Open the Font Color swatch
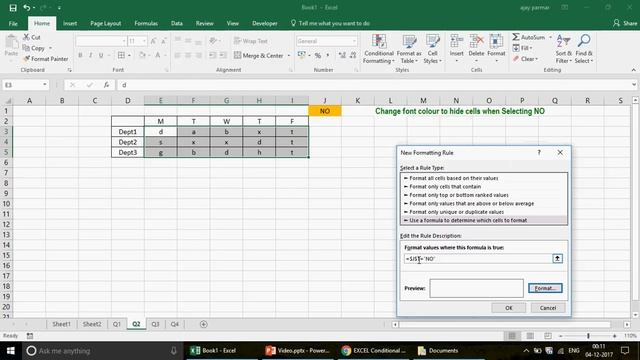Screen dimensions: 640x360 (158, 56)
